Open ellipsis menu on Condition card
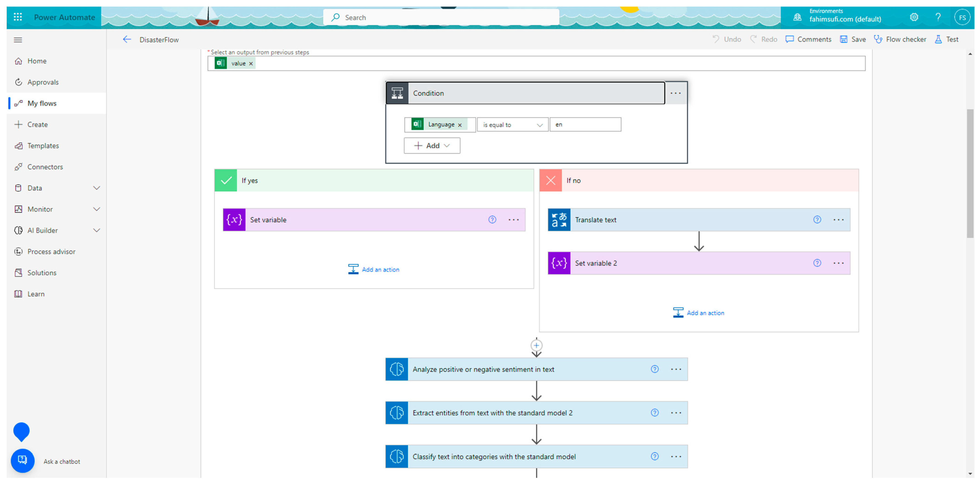 pyautogui.click(x=675, y=93)
